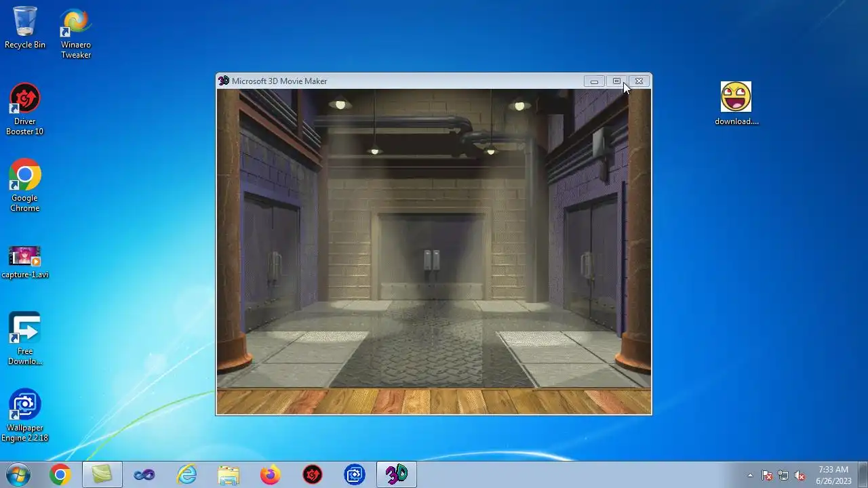This screenshot has width=868, height=488.
Task: Click the 3D Movie Maker taskbar button
Action: pyautogui.click(x=397, y=475)
